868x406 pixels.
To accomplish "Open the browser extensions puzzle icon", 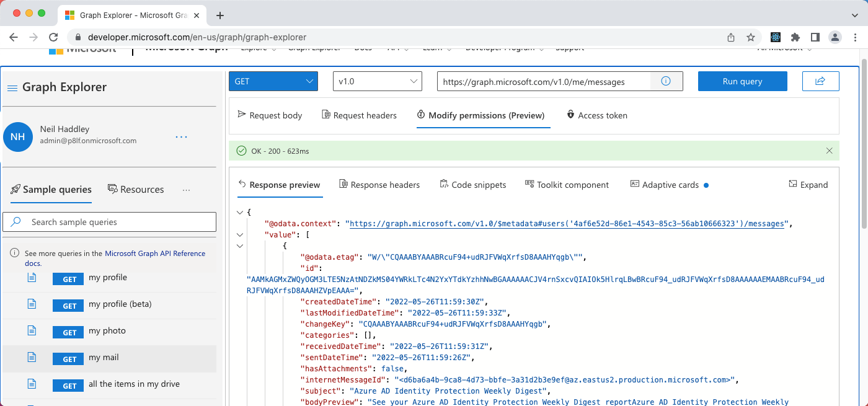I will pyautogui.click(x=795, y=37).
